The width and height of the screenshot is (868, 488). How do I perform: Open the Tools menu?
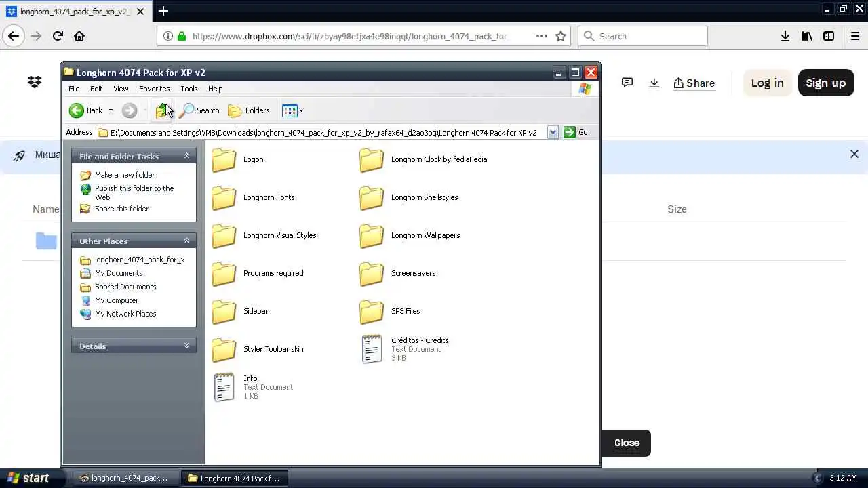[189, 89]
